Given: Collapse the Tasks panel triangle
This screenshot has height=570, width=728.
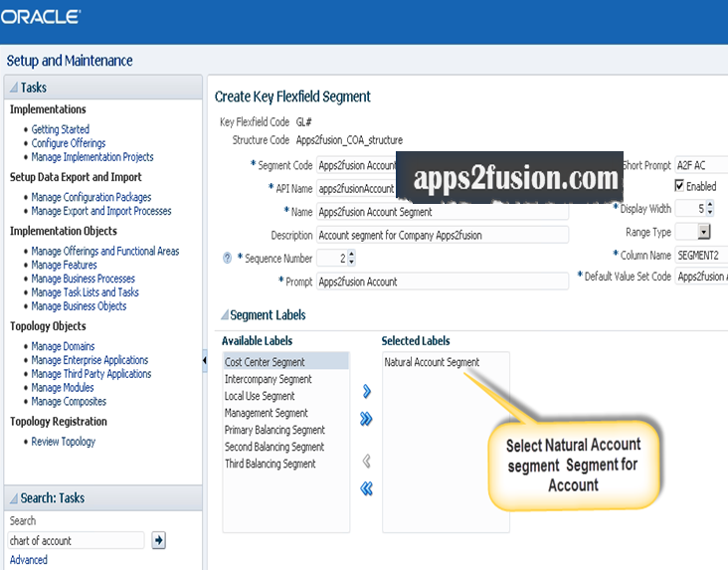Looking at the screenshot, I should coord(14,88).
